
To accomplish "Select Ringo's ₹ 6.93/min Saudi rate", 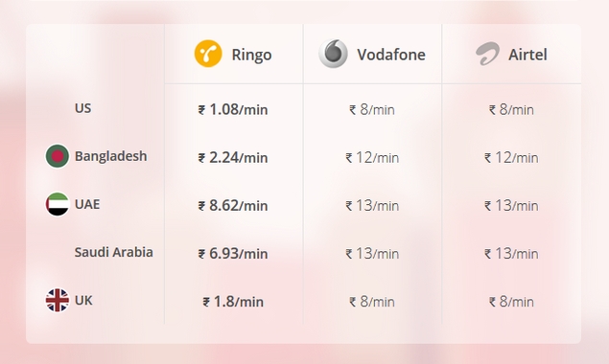I will (x=233, y=254).
